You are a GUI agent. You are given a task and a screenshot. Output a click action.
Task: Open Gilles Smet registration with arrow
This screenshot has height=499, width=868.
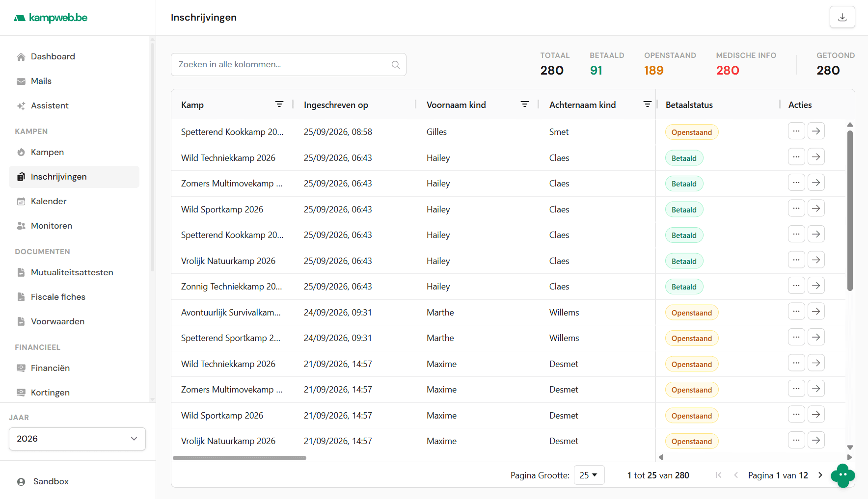coord(816,131)
